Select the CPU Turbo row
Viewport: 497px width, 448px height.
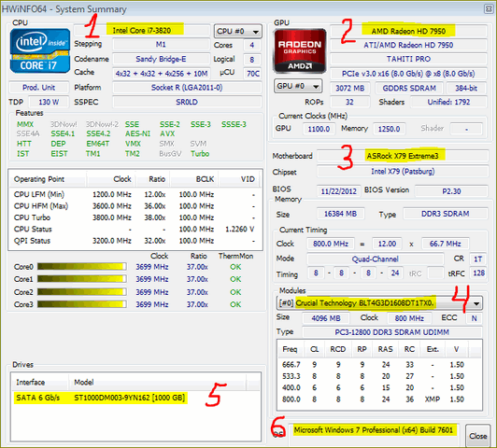pyautogui.click(x=135, y=217)
